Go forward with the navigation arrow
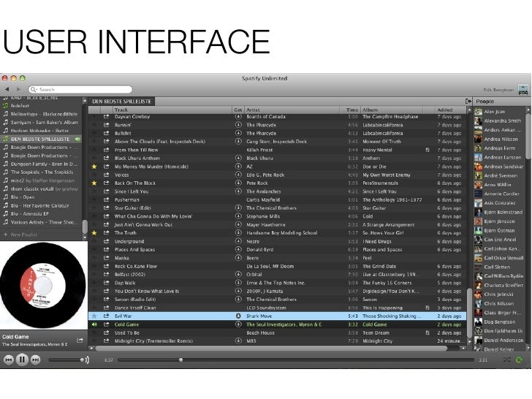 click(18, 89)
